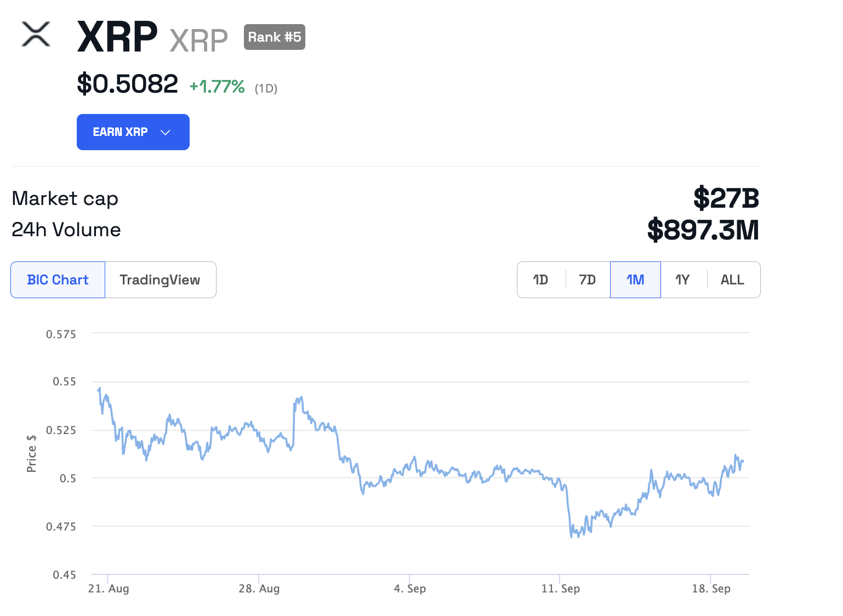Click the $0.5082 price display
This screenshot has height=616, width=843.
[127, 84]
